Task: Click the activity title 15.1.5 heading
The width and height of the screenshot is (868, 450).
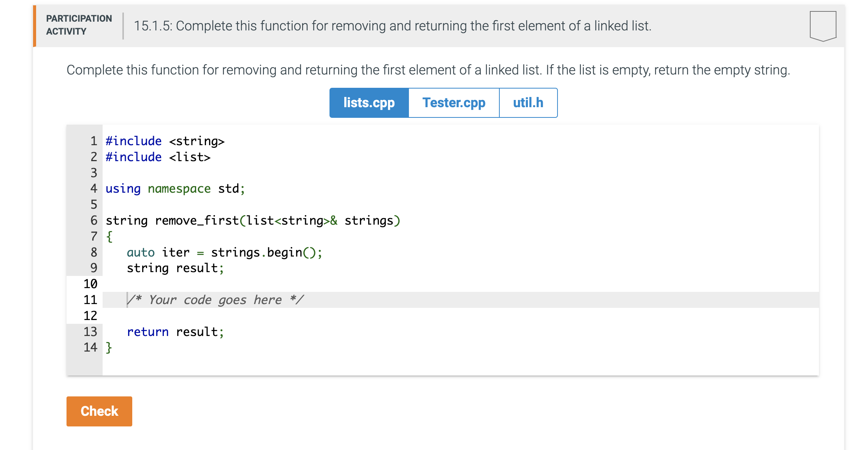Action: point(393,26)
